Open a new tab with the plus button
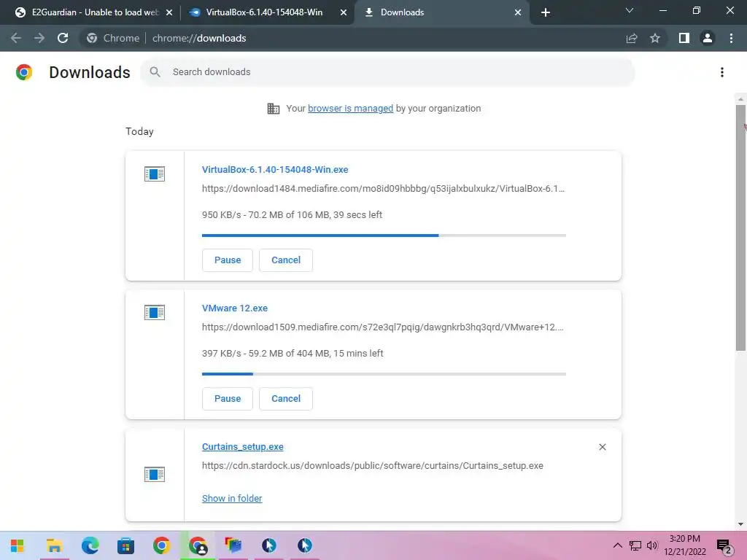The image size is (747, 560). [x=546, y=12]
